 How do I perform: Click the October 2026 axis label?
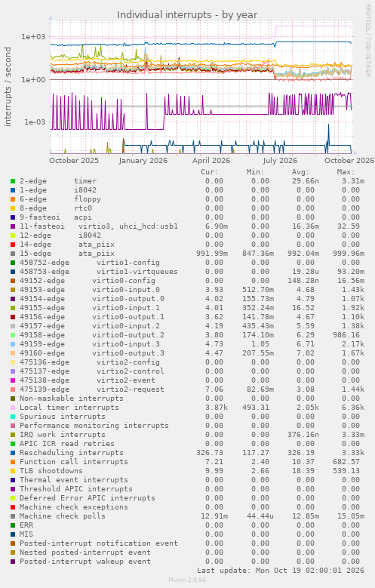pos(349,161)
